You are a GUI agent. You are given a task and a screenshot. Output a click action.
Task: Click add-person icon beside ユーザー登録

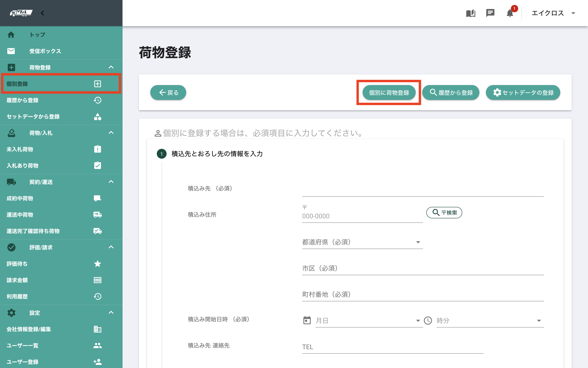(x=97, y=362)
